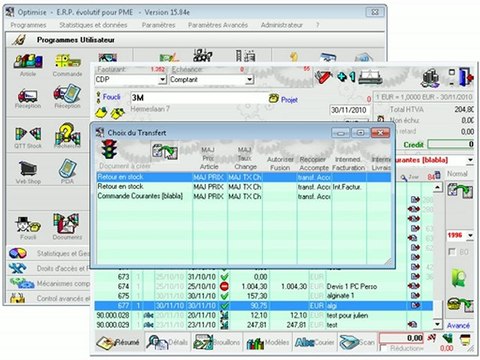480x360 pixels.
Task: Click the green magnifier document icon
Action: tap(459, 277)
